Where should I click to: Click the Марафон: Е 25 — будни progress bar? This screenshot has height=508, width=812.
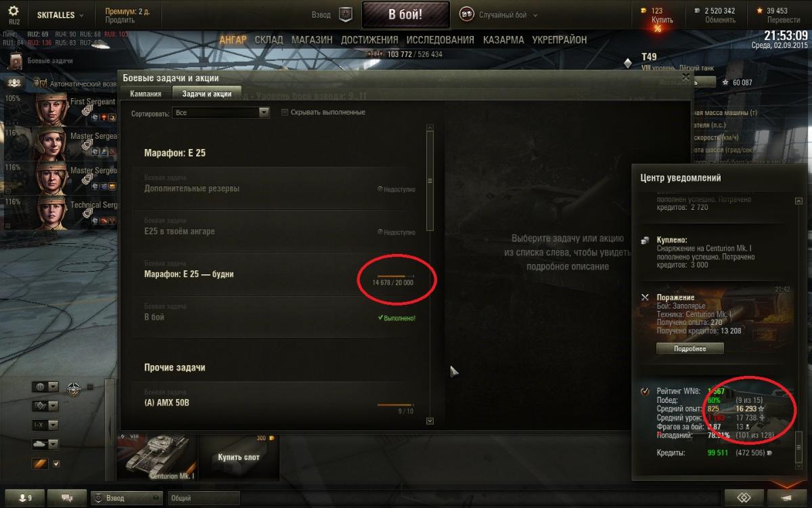tap(395, 276)
